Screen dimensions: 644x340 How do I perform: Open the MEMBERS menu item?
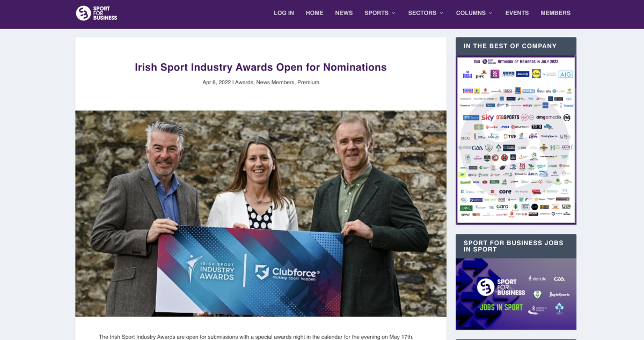tap(555, 13)
